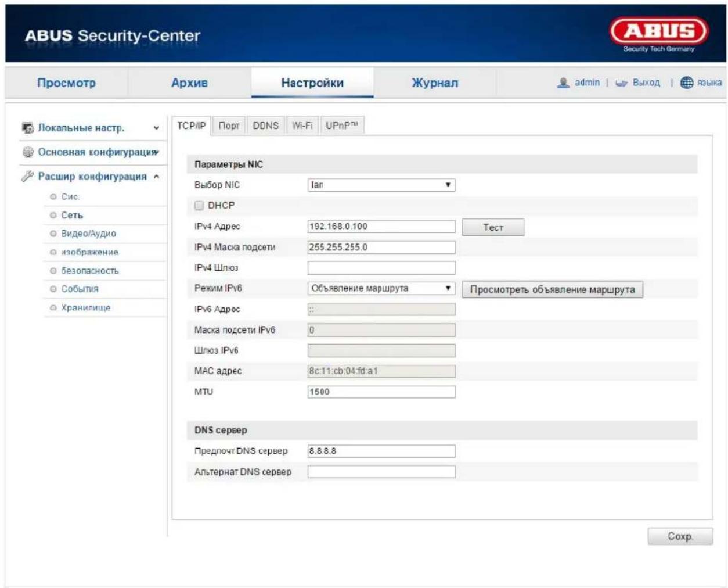The image size is (728, 588).
Task: Click the admin user icon
Action: tap(563, 83)
